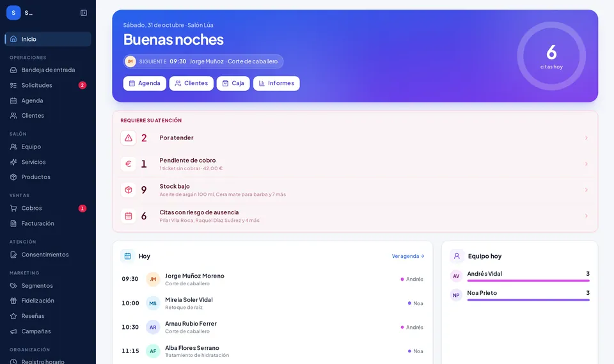
Task: Click the MS avatar for Mireia Soler Vidal
Action: coord(153,303)
